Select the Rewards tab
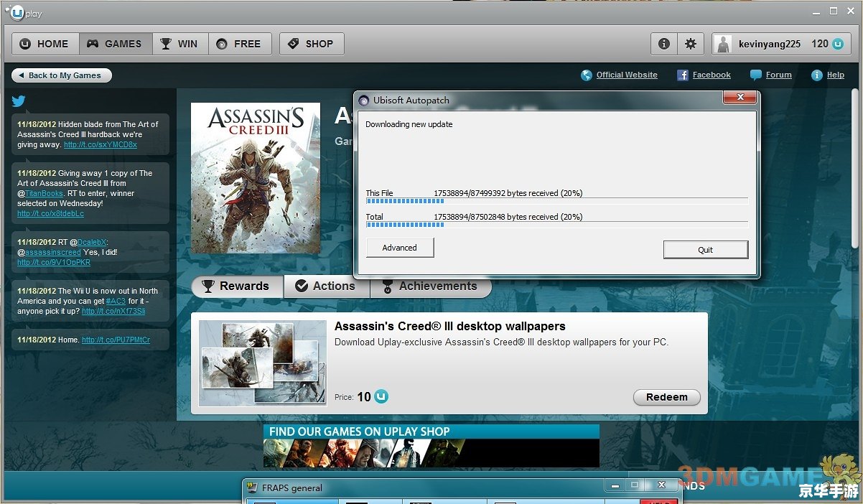 point(238,286)
